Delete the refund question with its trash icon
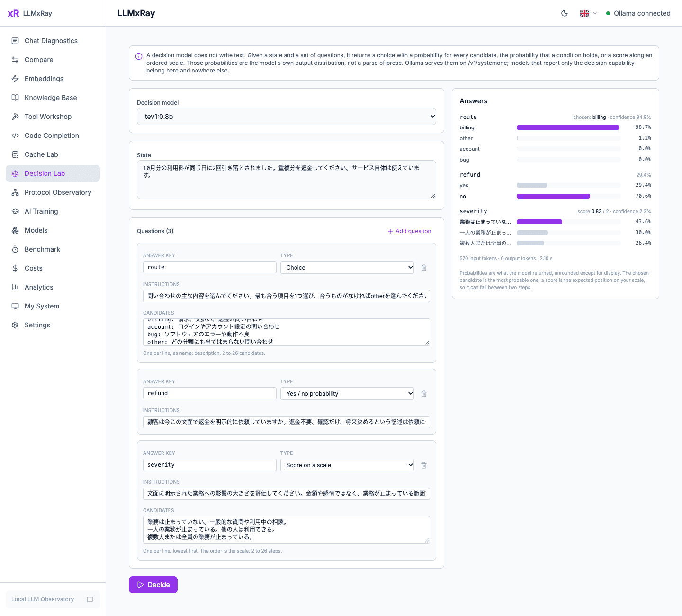Viewport: 682px width, 616px height. click(424, 394)
